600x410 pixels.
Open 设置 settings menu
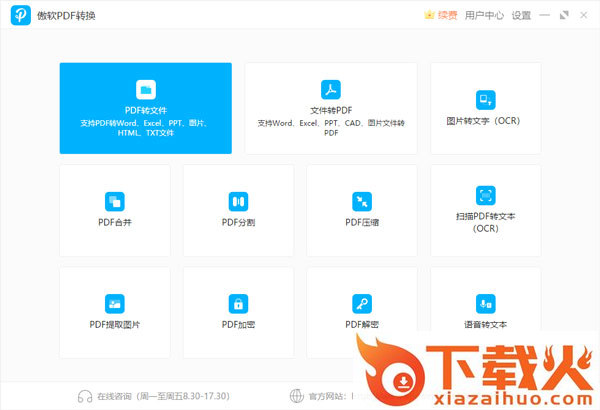pyautogui.click(x=521, y=15)
